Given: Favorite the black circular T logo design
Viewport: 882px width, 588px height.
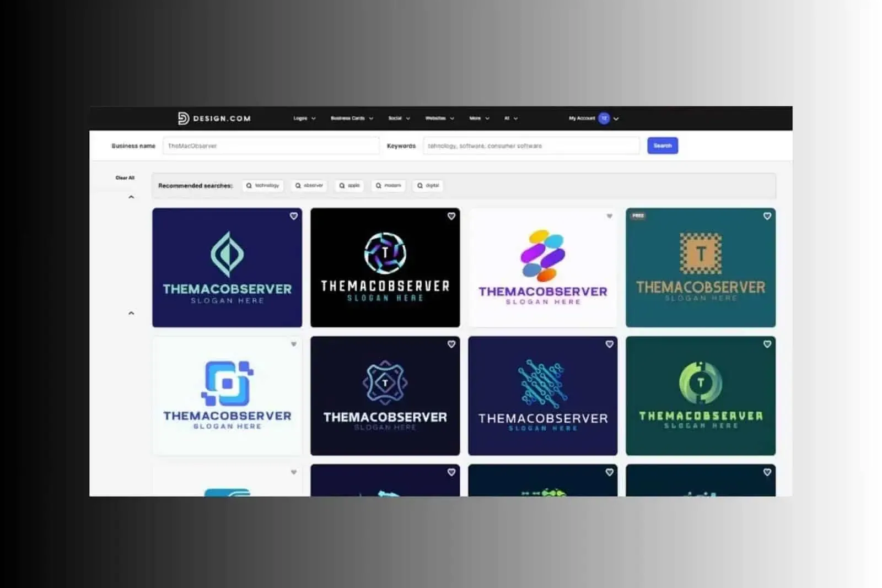Looking at the screenshot, I should click(451, 217).
